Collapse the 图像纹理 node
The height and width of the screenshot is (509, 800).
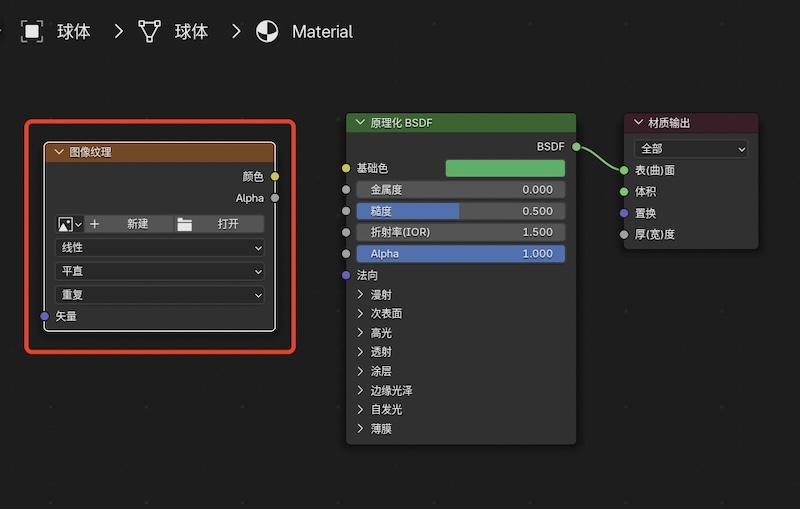(x=59, y=152)
